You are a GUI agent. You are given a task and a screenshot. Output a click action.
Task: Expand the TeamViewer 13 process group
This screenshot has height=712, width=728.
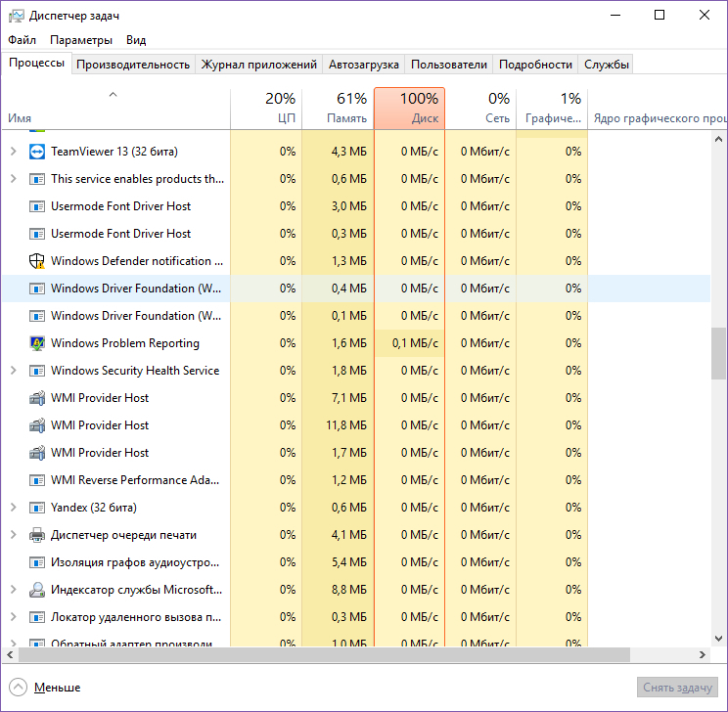[x=13, y=152]
